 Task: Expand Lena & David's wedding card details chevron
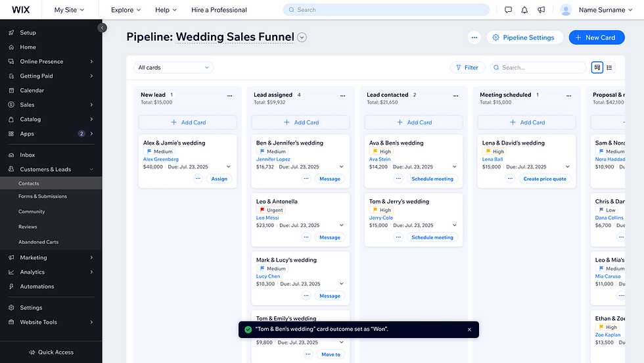click(567, 167)
